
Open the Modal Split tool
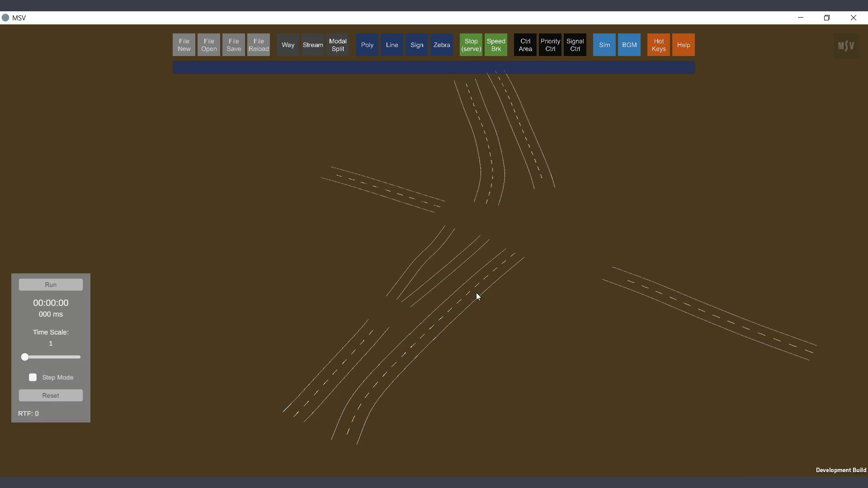point(338,45)
